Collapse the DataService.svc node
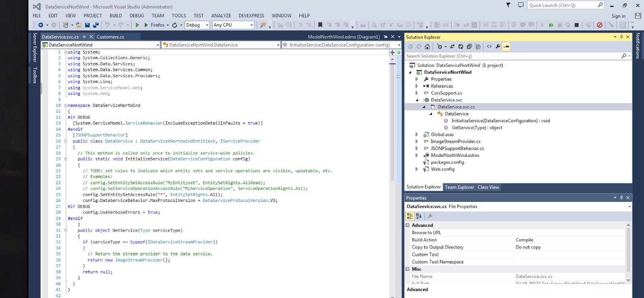Screen dimensions: 644x298 (417, 100)
